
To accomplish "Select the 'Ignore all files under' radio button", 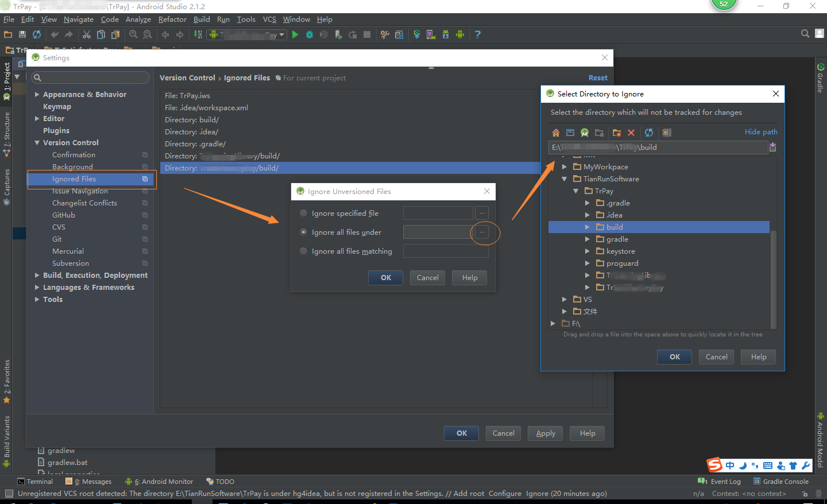I will coord(303,232).
